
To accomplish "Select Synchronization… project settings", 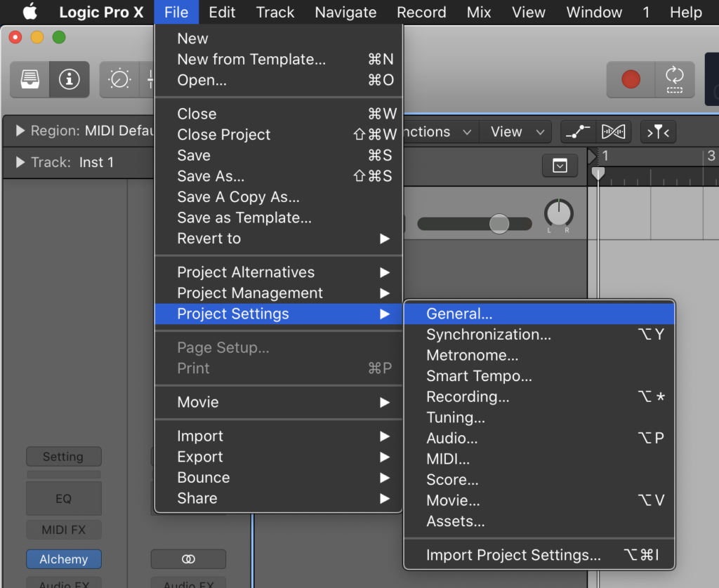I will [x=539, y=335].
